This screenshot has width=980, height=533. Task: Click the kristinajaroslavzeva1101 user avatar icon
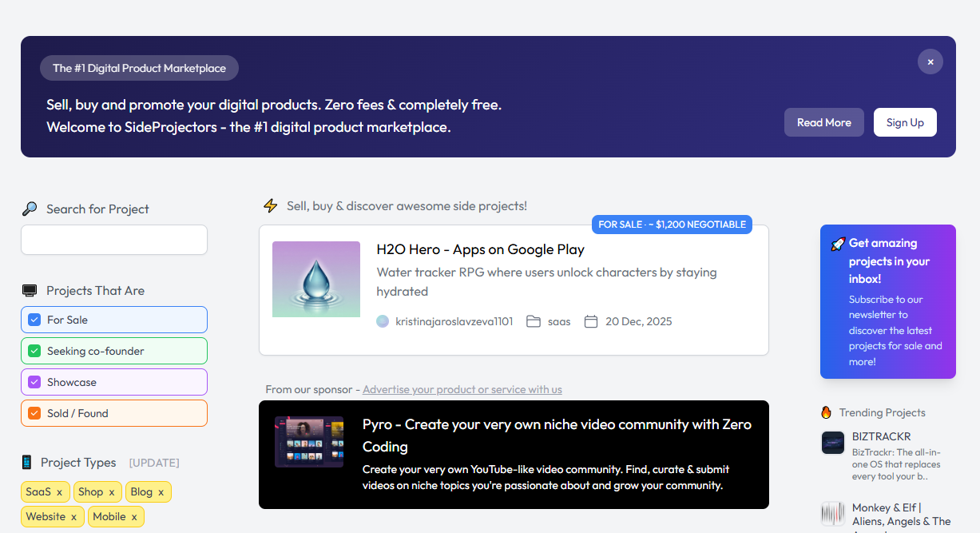tap(383, 321)
